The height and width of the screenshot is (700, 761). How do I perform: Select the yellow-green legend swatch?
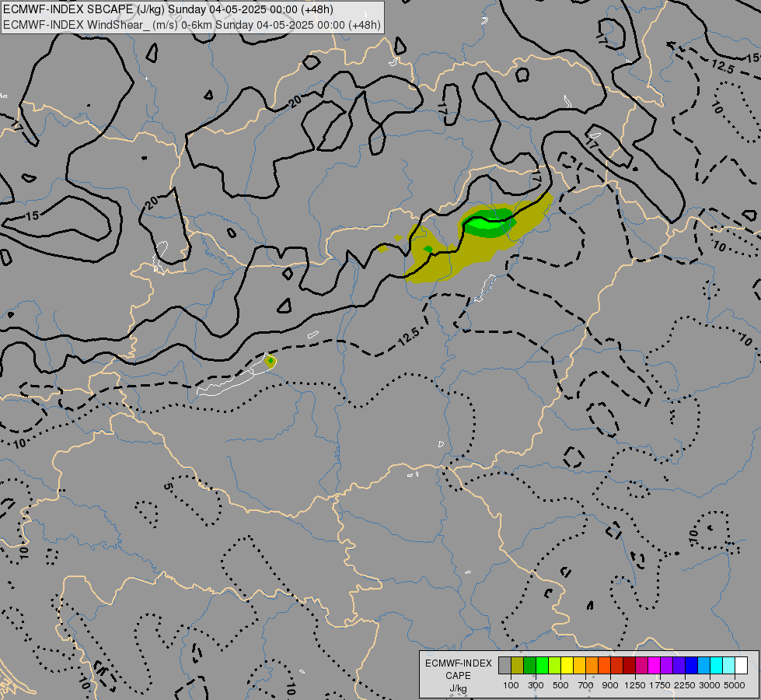point(554,666)
